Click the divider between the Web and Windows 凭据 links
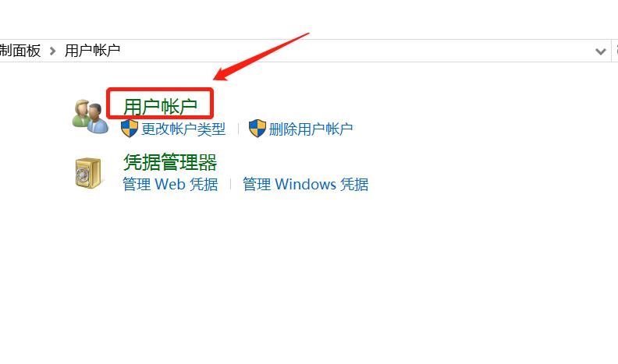Image resolution: width=618 pixels, height=364 pixels. pos(230,184)
